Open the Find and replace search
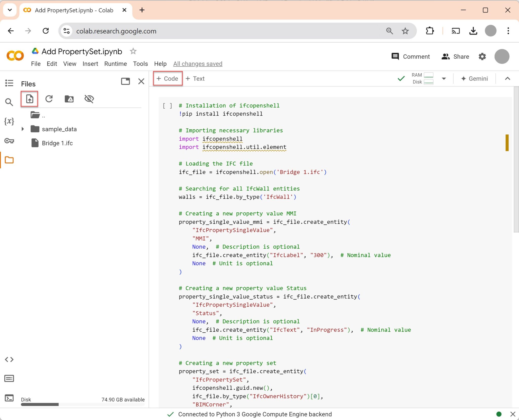The image size is (519, 420). (x=9, y=102)
